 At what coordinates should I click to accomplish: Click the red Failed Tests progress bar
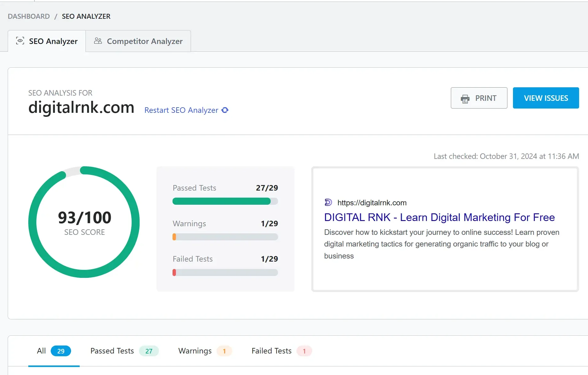coord(225,272)
